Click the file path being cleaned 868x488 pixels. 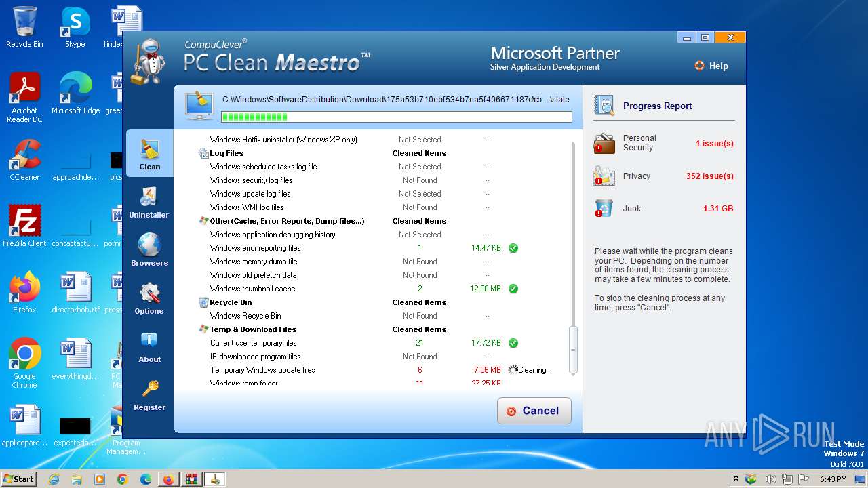click(x=396, y=100)
